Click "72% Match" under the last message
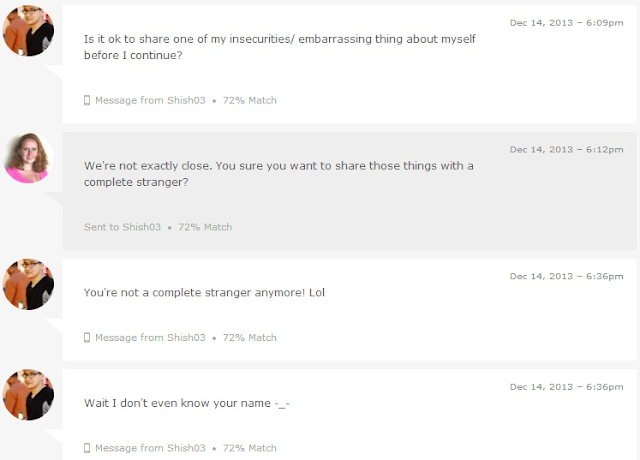 (x=249, y=448)
